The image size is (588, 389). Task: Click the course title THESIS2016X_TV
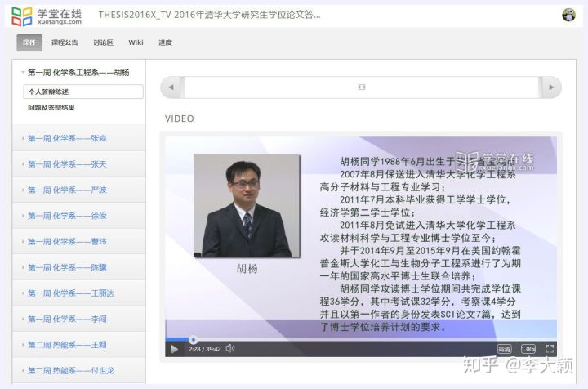click(209, 15)
